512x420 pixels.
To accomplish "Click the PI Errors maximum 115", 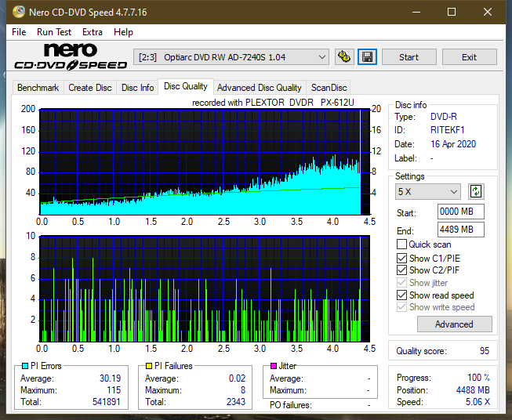I will point(114,390).
